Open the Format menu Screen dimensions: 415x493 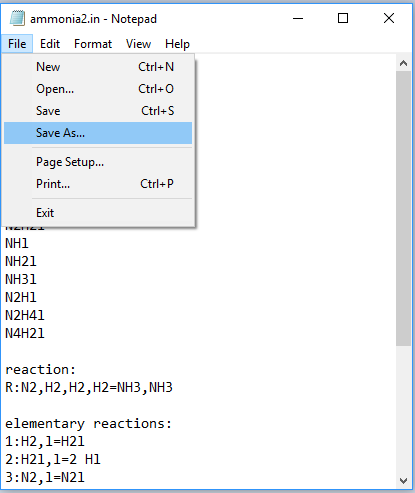pos(93,44)
